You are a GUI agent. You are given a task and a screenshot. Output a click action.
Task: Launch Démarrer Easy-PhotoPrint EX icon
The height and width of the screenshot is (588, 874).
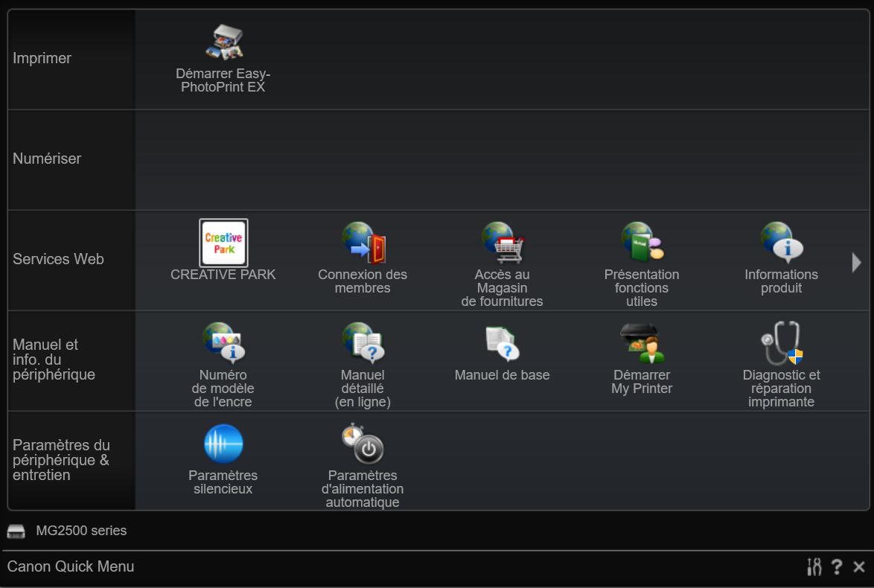pyautogui.click(x=223, y=43)
